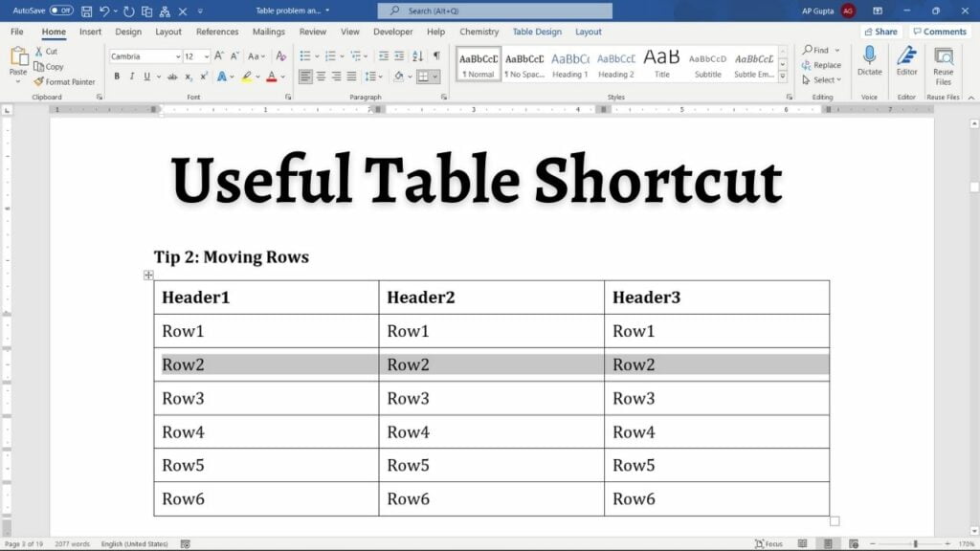Viewport: 980px width, 551px height.
Task: Switch to the Table Design tab
Action: (x=536, y=31)
